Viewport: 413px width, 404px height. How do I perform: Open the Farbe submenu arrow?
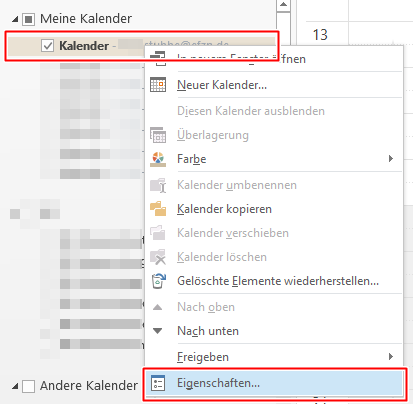[x=391, y=159]
